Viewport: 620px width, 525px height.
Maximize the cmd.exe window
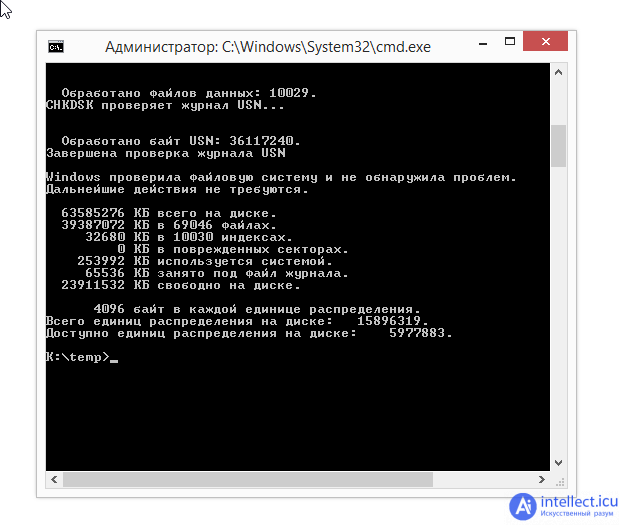510,42
